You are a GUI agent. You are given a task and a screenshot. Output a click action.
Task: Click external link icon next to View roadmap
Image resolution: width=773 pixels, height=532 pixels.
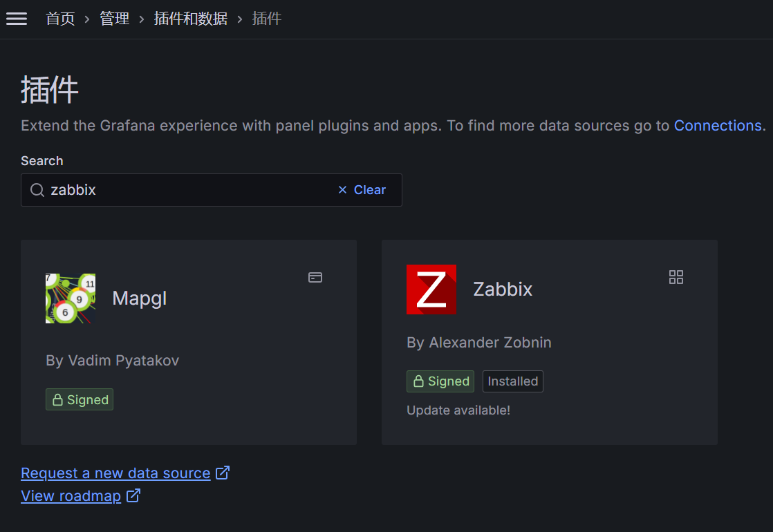tap(133, 495)
